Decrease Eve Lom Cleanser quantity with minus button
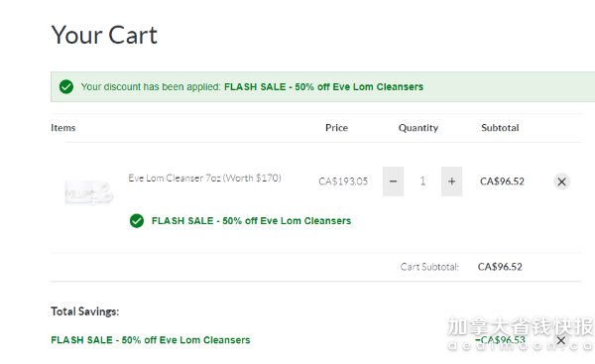The height and width of the screenshot is (364, 595). pyautogui.click(x=393, y=182)
